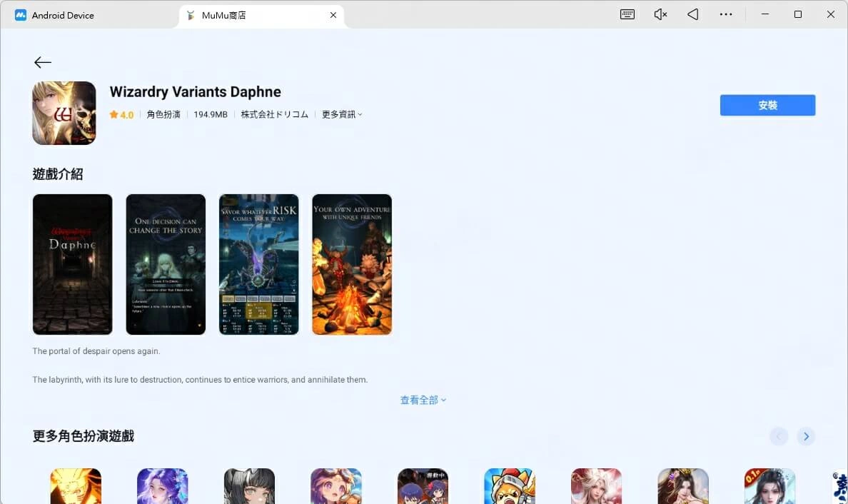848x504 pixels.
Task: Click the 更多角色扮演遊戲 heading
Action: 84,436
